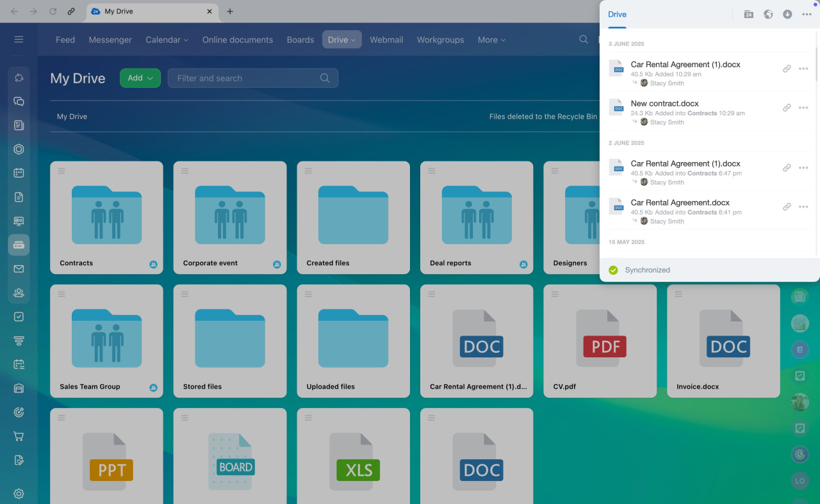Open the Bitrix24 folder icon in popup header

click(x=748, y=14)
